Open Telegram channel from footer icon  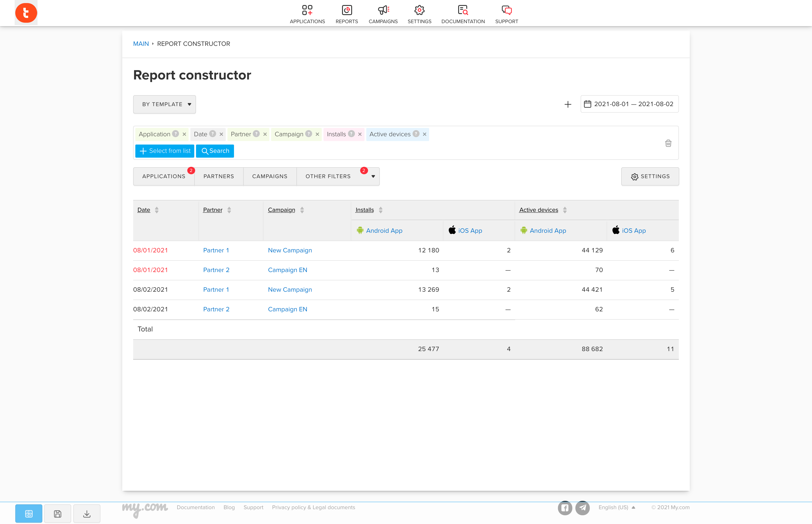[x=583, y=508]
